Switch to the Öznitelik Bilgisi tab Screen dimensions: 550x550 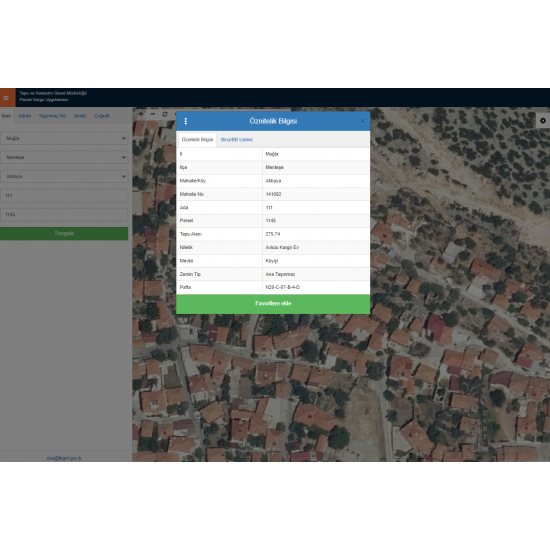click(x=197, y=140)
